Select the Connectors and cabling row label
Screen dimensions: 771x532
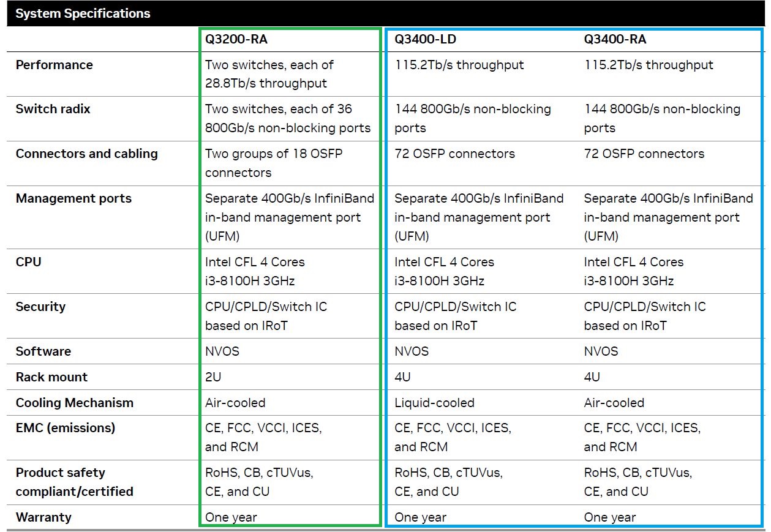pyautogui.click(x=85, y=154)
